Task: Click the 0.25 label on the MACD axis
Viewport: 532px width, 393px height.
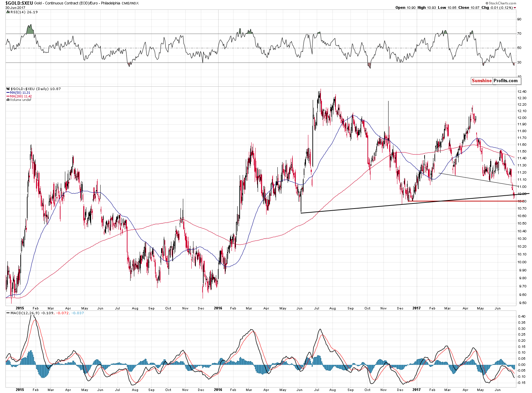Action: click(x=522, y=334)
